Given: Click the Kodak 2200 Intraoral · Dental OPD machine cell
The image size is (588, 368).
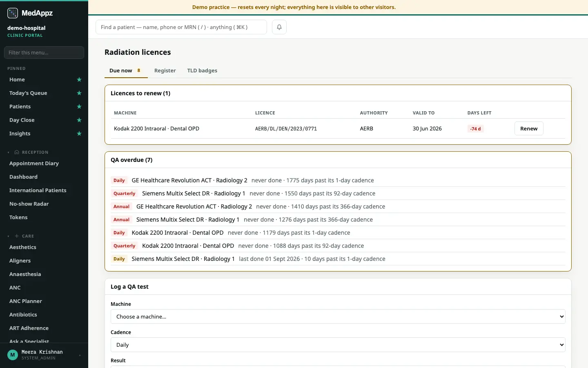Looking at the screenshot, I should [x=157, y=128].
